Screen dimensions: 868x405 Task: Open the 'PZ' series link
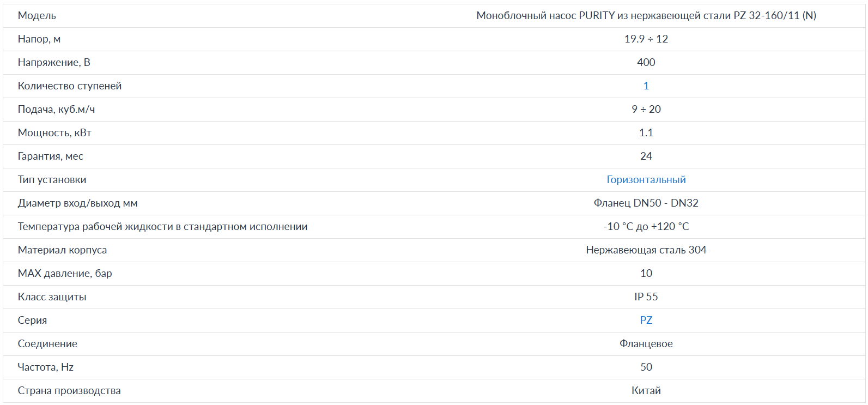[x=646, y=321]
